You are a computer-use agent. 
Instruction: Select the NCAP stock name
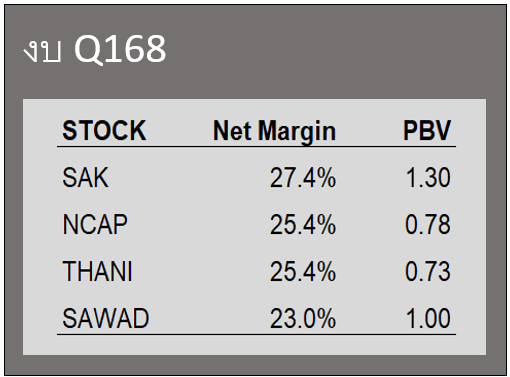pyautogui.click(x=95, y=225)
